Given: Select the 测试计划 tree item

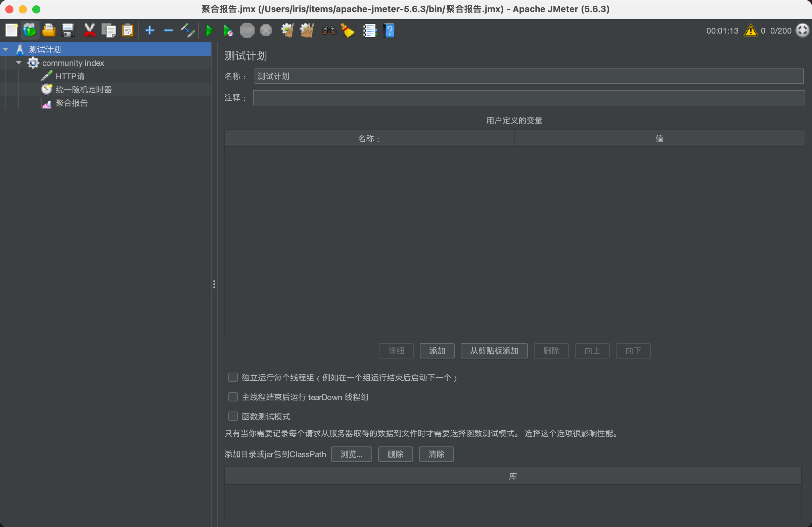Looking at the screenshot, I should point(45,49).
